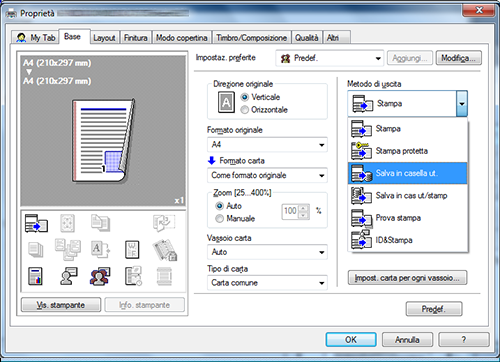
Task: Choose the ID&Stampa option
Action: point(408,240)
